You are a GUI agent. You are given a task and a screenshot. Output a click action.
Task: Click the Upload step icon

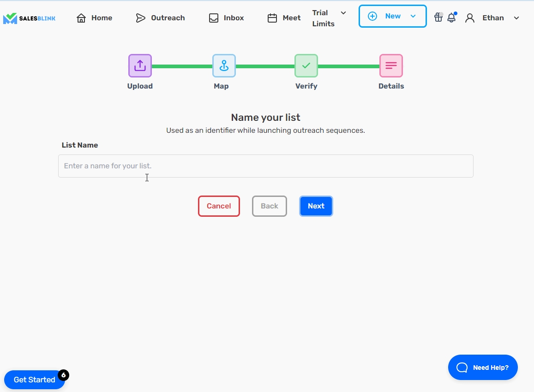pyautogui.click(x=140, y=66)
